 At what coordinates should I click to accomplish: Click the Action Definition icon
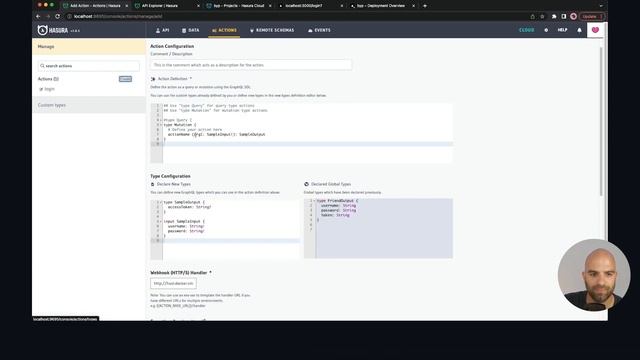(153, 79)
